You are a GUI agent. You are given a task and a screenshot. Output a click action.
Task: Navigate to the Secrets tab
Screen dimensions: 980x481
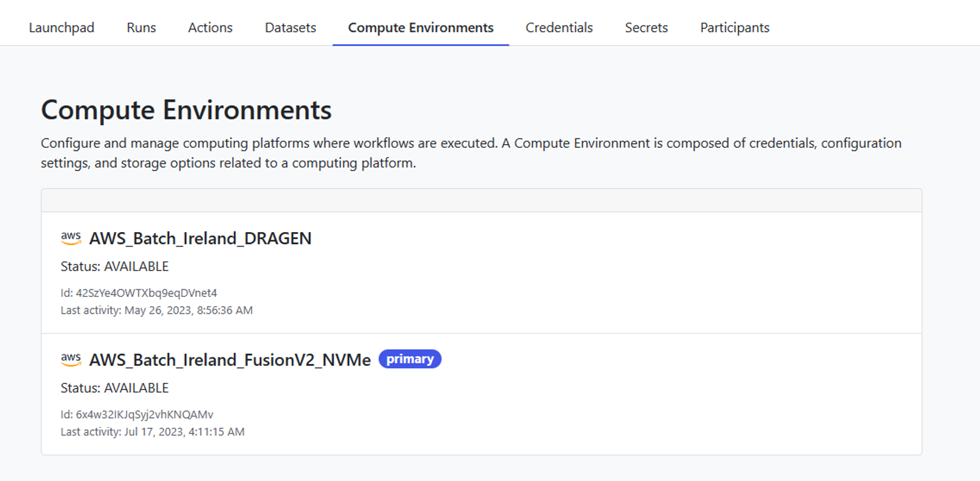coord(646,28)
